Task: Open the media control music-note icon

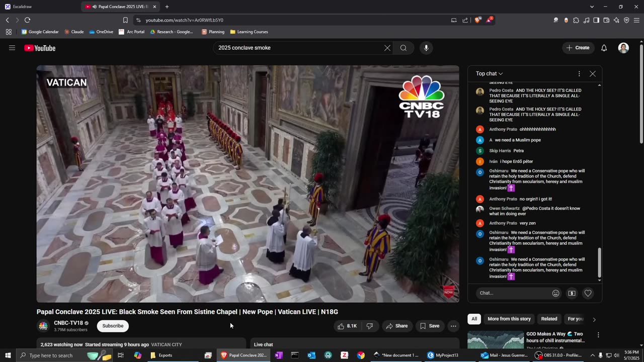Action: click(586, 20)
